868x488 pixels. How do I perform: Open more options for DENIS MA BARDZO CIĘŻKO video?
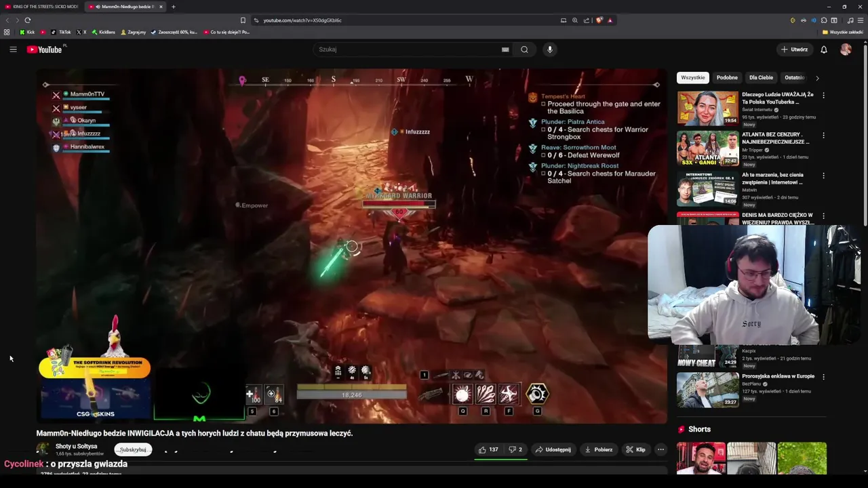pyautogui.click(x=823, y=216)
